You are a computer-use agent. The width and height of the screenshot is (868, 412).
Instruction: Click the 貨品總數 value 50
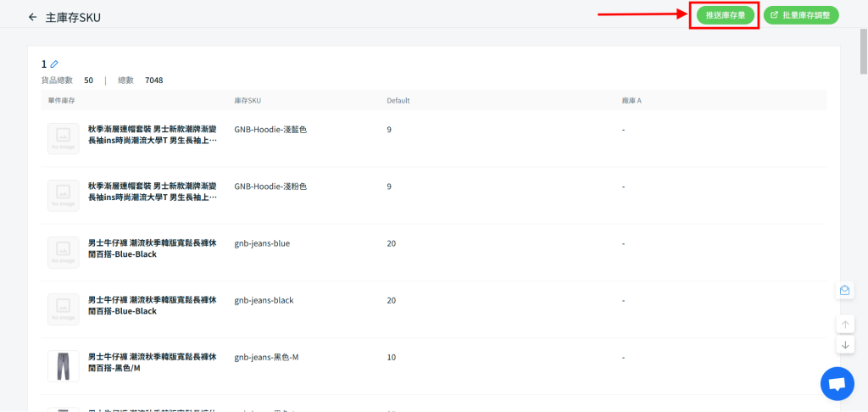click(x=88, y=81)
